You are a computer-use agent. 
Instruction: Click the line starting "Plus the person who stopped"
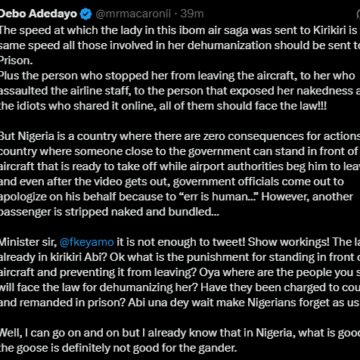pos(177,75)
